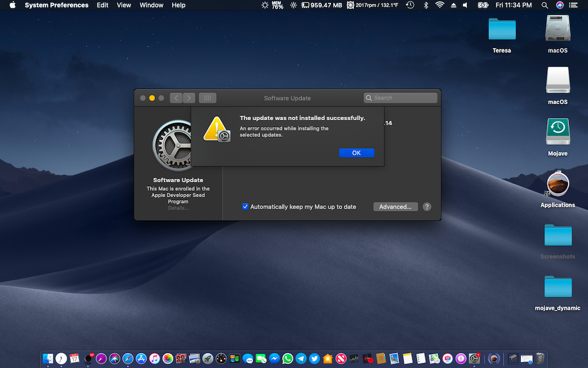The image size is (588, 368).
Task: Go forward with the toolbar forward arrow
Action: (189, 98)
